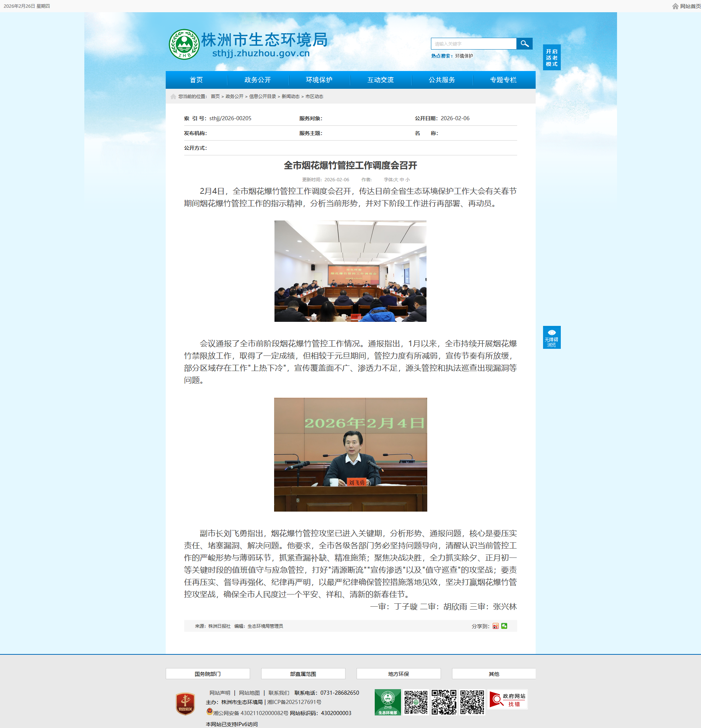701x728 pixels.
Task: Click the green ZHB ministry logo
Action: tap(387, 702)
